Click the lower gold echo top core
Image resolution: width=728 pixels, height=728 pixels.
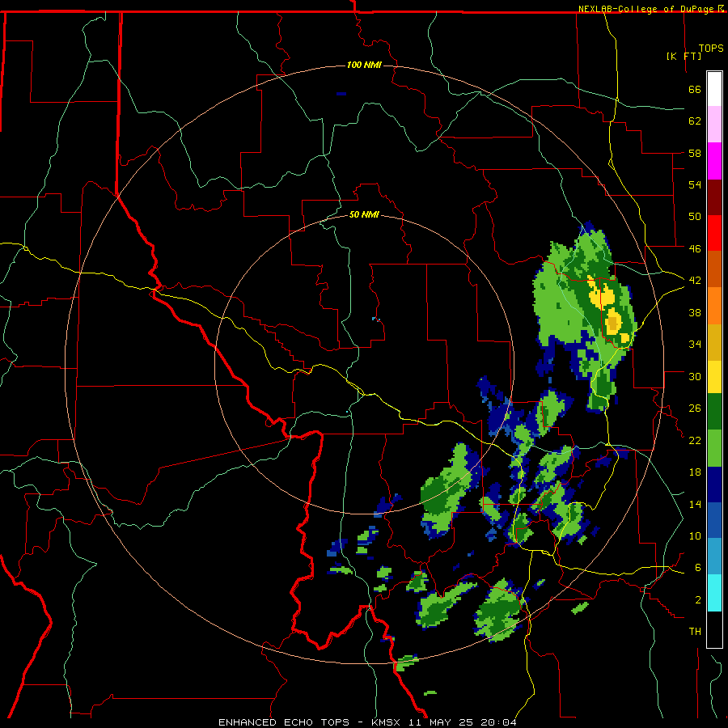pyautogui.click(x=613, y=322)
